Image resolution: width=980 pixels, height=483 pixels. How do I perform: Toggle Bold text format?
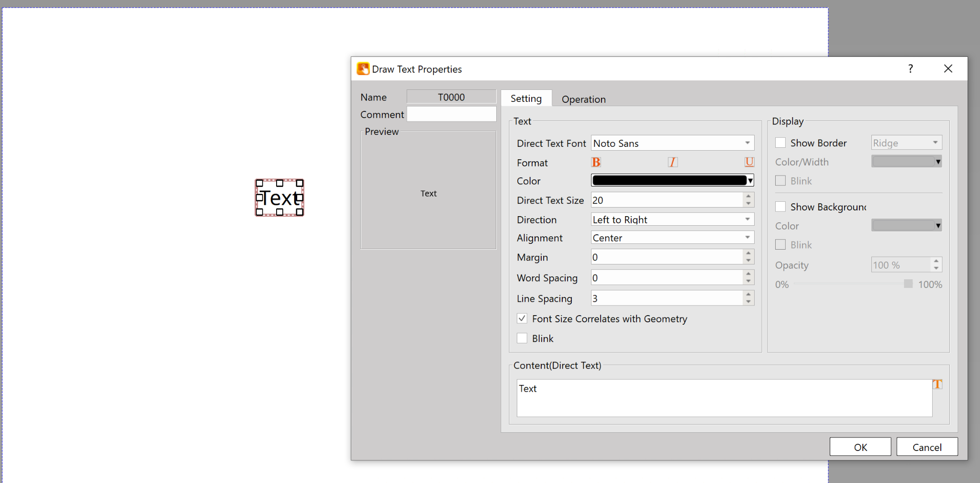click(596, 163)
